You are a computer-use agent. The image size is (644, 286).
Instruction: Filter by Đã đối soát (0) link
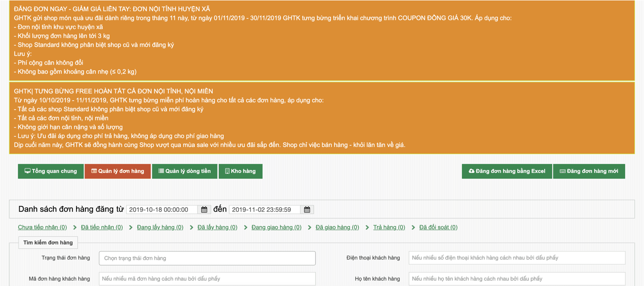pos(439,227)
